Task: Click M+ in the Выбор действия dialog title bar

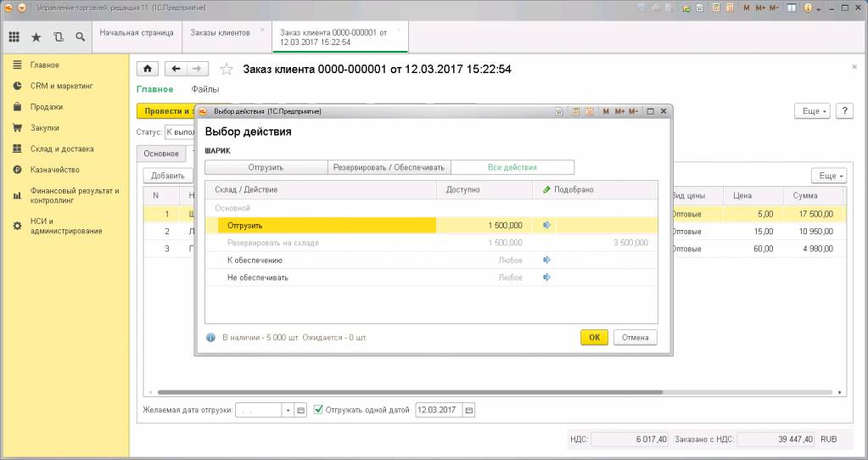Action: coord(619,111)
